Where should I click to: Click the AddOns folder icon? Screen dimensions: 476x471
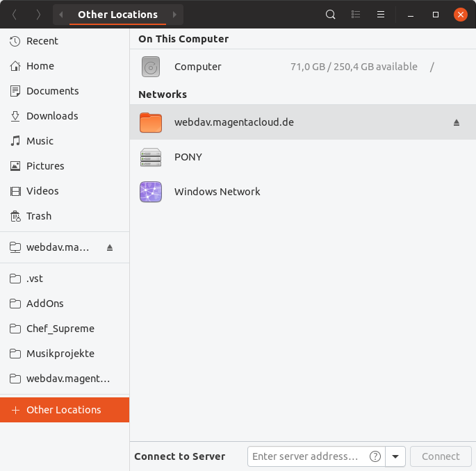(15, 304)
